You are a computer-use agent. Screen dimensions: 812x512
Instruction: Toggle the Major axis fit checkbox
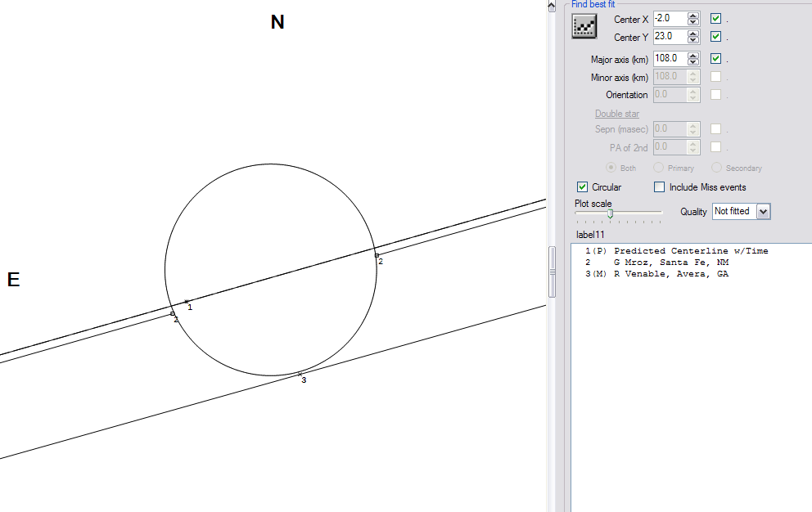coord(715,59)
